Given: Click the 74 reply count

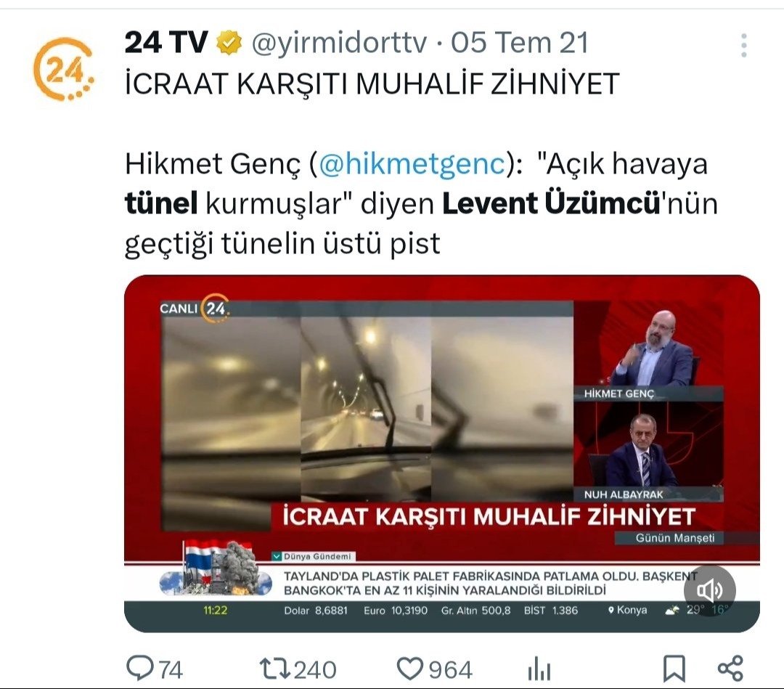Looking at the screenshot, I should (x=171, y=669).
